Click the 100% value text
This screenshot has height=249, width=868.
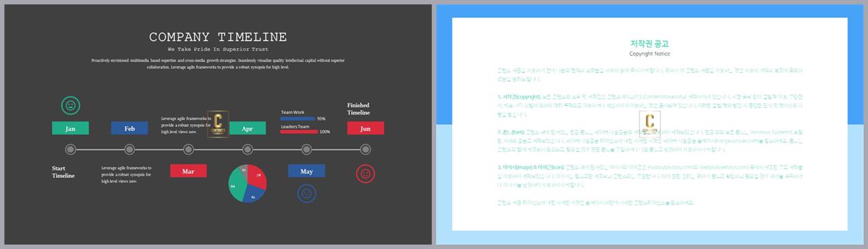pos(325,132)
